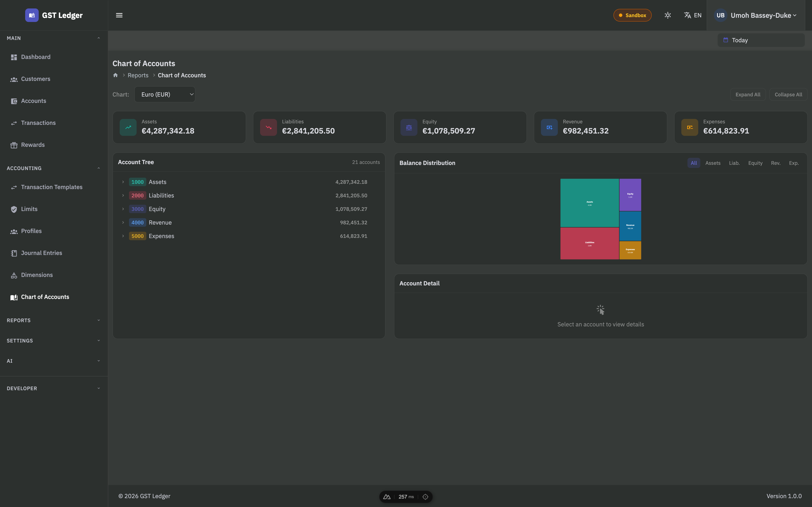Expand the 1000 Assets tree node
Screen dimensions: 812x507
[x=123, y=182]
